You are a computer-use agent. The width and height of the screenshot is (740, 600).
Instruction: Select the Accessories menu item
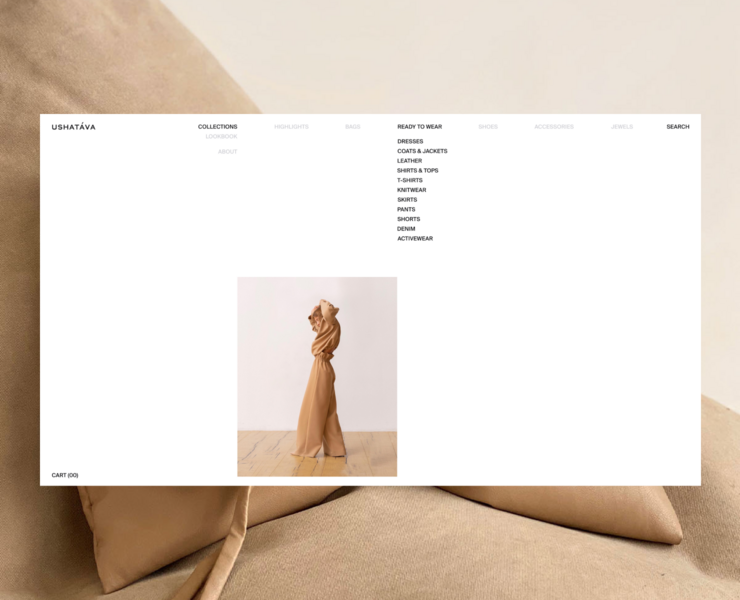(554, 127)
